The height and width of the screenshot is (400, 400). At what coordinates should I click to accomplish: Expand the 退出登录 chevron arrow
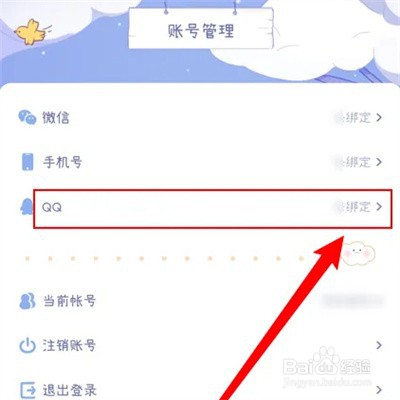(379, 390)
